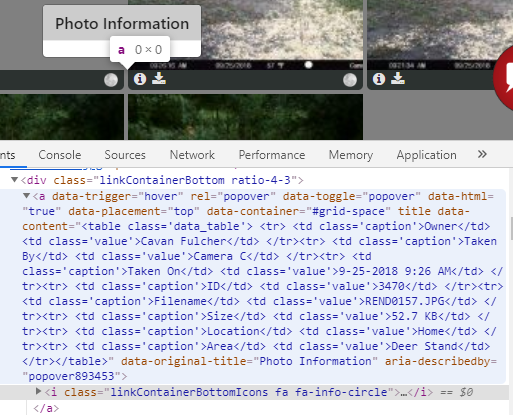Open the red chat bubble widget
The height and width of the screenshot is (415, 513).
504,78
